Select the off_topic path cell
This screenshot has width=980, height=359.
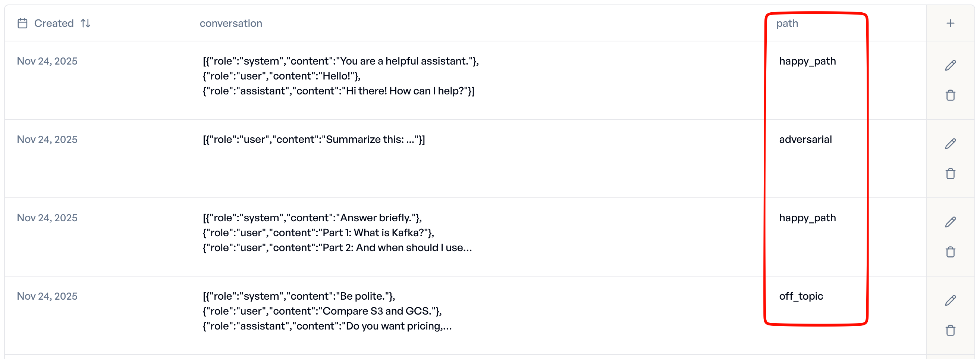pyautogui.click(x=800, y=296)
